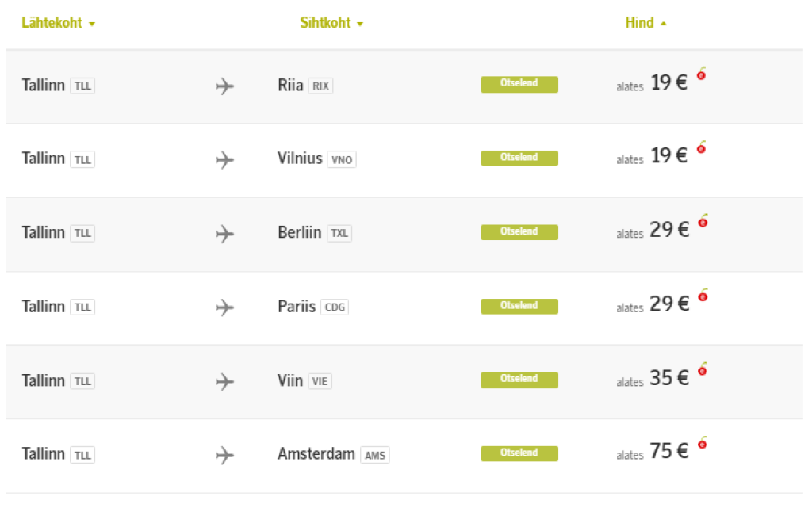Click the airplane icon in the Vilnius row
Image resolution: width=812 pixels, height=508 pixels.
(x=225, y=160)
